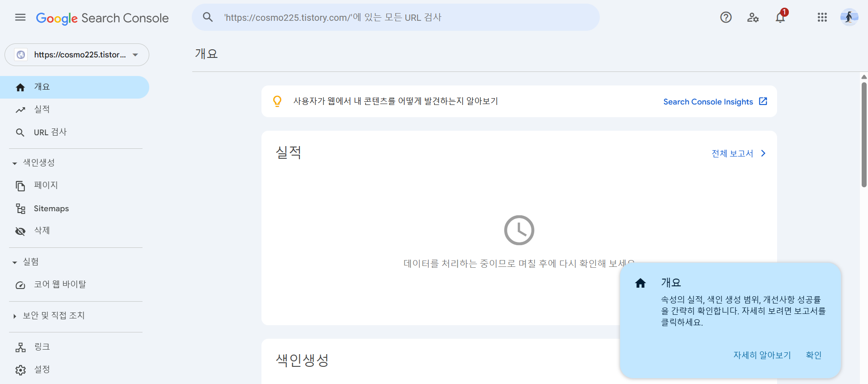868x384 pixels.
Task: Click 자세히 알아보기 in the tooltip
Action: pos(762,355)
